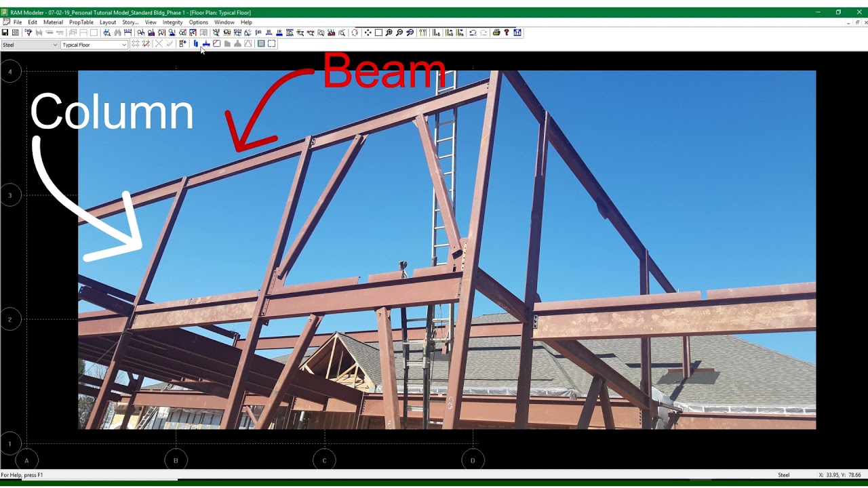Click the undo arrow icon
Screen dimensions: 868x488
tap(473, 33)
